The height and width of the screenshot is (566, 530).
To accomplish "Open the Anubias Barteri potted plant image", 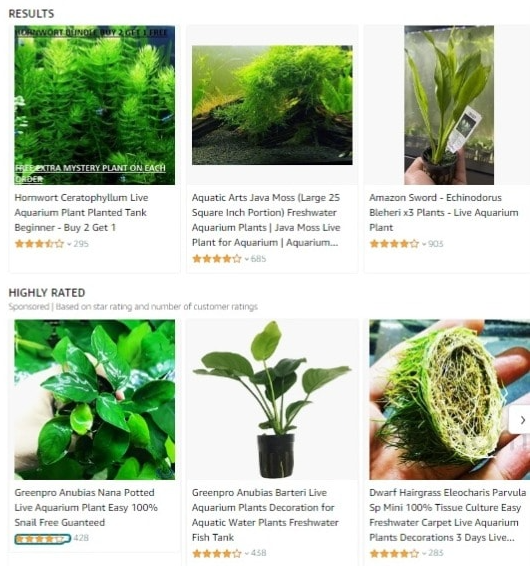I will tap(272, 400).
